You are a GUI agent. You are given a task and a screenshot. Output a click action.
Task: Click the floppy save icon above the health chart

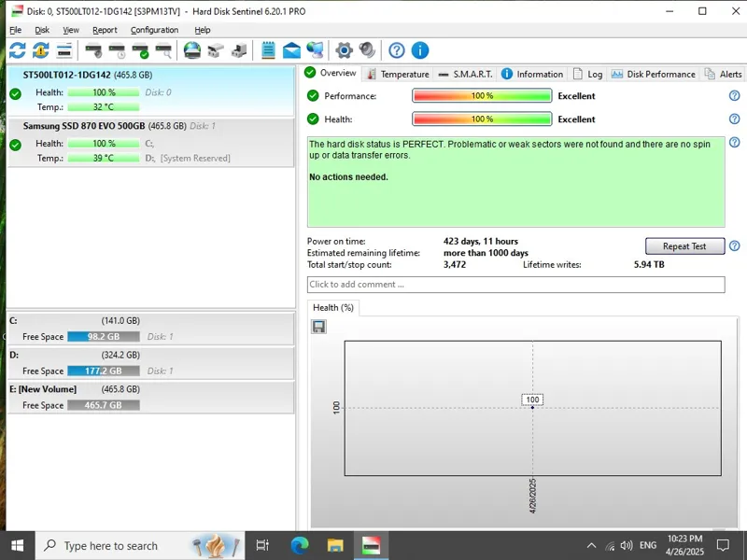pos(318,327)
